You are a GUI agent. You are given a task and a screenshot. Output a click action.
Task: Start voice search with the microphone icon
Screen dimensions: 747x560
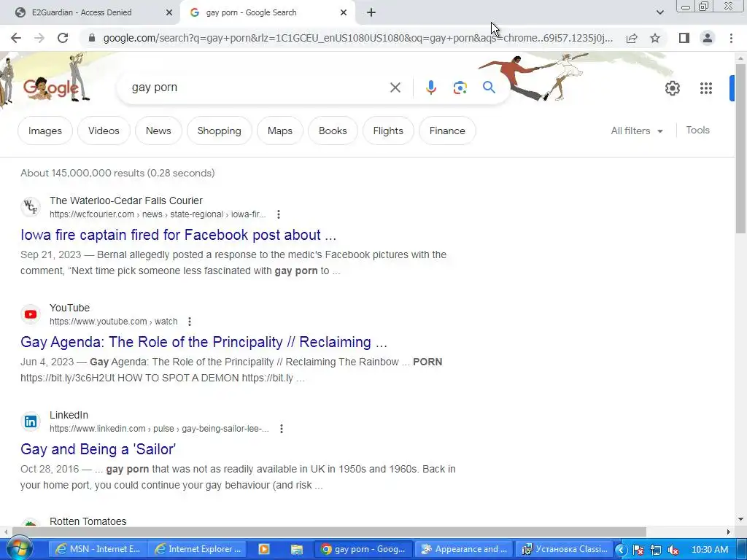pyautogui.click(x=430, y=87)
